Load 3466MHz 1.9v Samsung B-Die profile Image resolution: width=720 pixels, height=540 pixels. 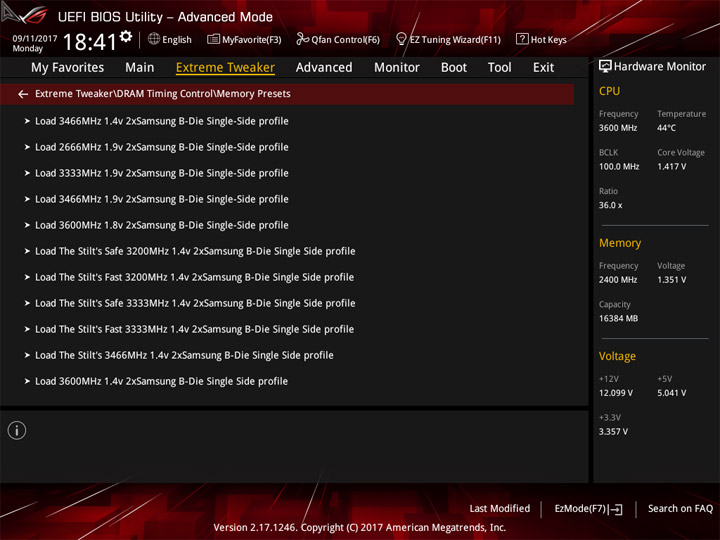(x=162, y=199)
